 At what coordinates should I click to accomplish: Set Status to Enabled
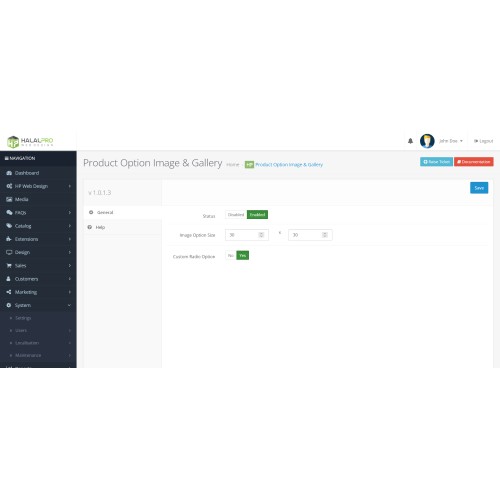pyautogui.click(x=257, y=215)
